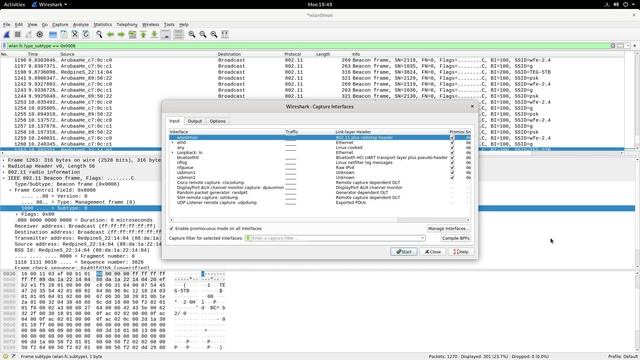Open capture file properties icon in the status bar
This screenshot has width=640, height=360.
13,356
